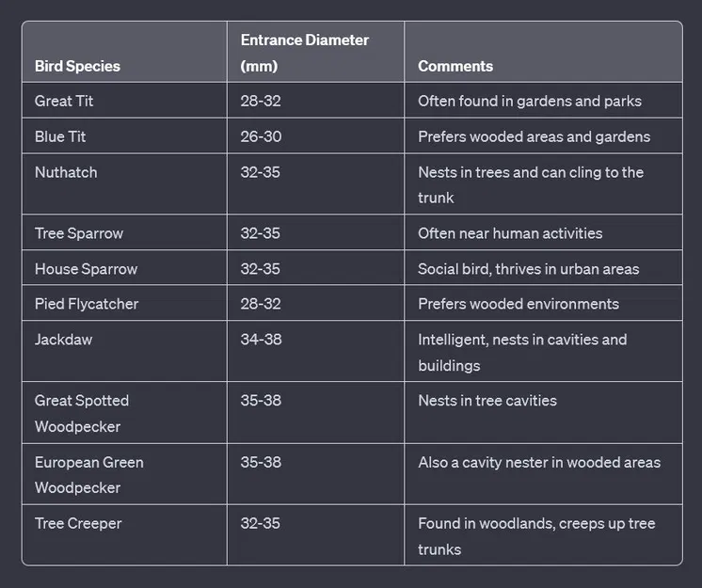Image resolution: width=702 pixels, height=588 pixels.
Task: Click the Entrance Diameter (mm) column header
Action: tap(305, 53)
